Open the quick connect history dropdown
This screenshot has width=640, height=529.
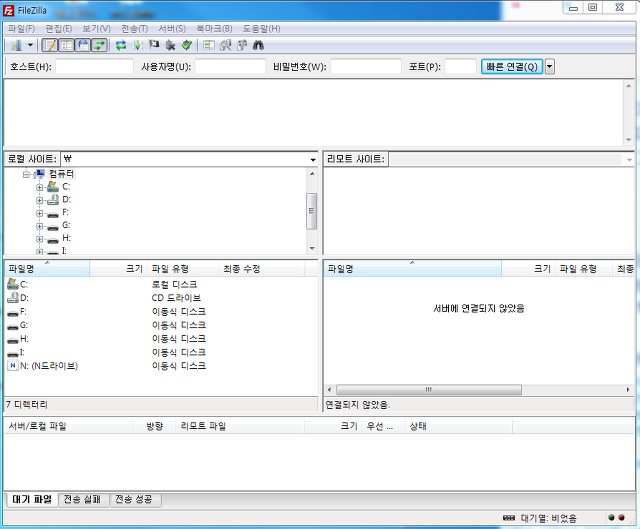click(x=550, y=67)
